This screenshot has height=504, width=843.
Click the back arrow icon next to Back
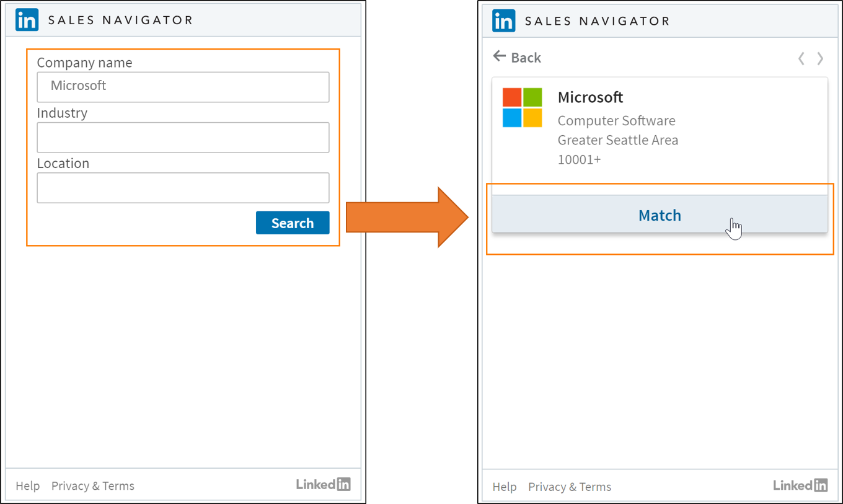pos(500,56)
